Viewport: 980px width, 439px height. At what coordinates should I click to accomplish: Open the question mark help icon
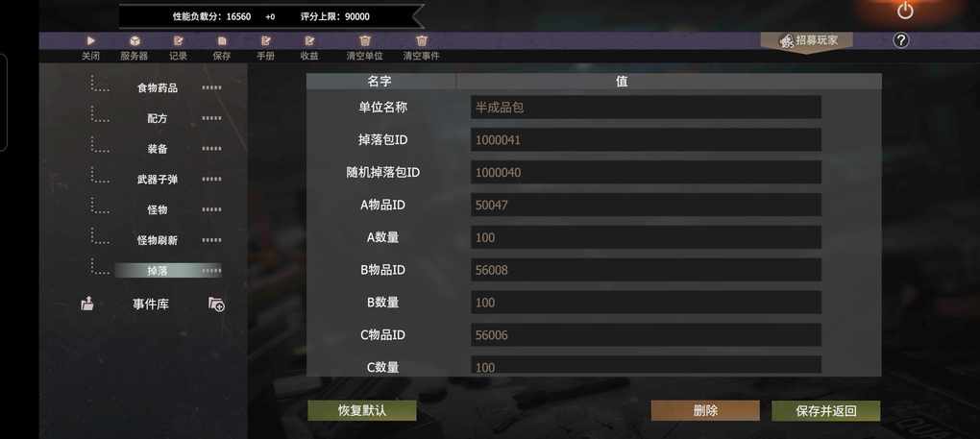900,40
